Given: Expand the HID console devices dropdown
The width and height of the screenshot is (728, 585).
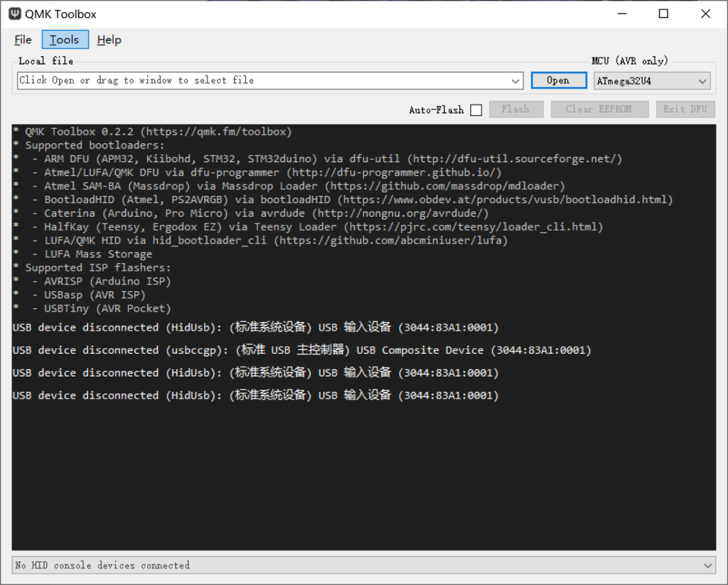Looking at the screenshot, I should [x=363, y=565].
